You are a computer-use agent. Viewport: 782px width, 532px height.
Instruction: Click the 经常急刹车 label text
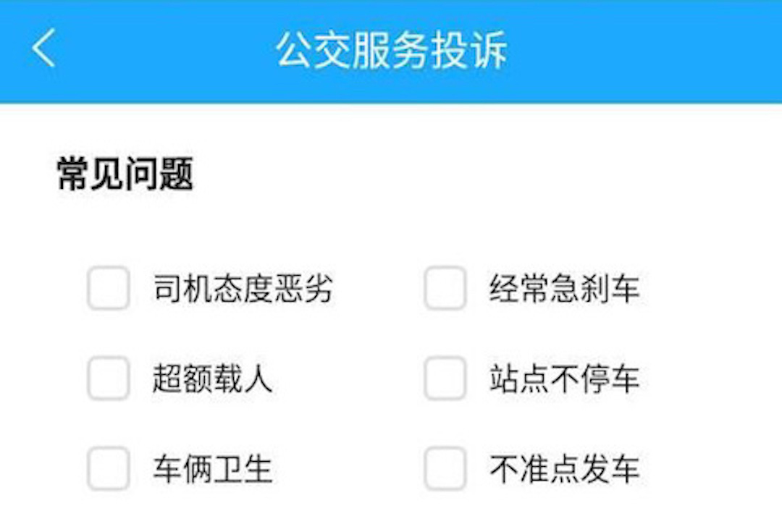[564, 289]
